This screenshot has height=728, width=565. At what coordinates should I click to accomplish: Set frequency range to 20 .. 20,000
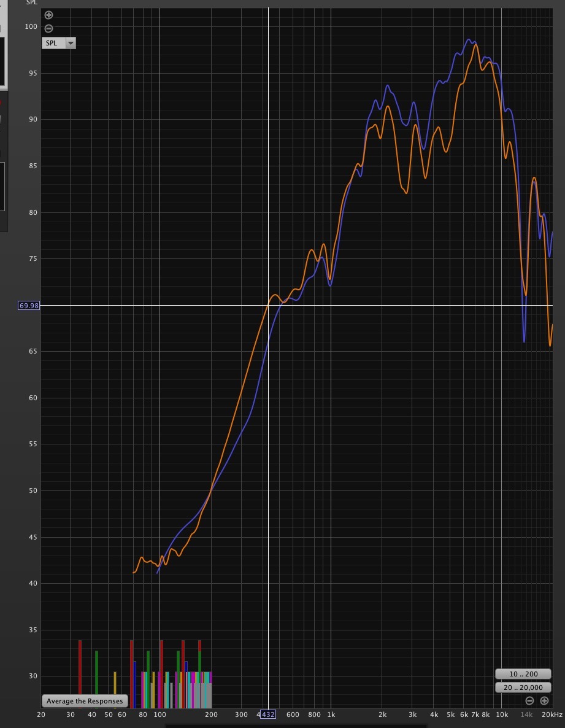point(523,687)
